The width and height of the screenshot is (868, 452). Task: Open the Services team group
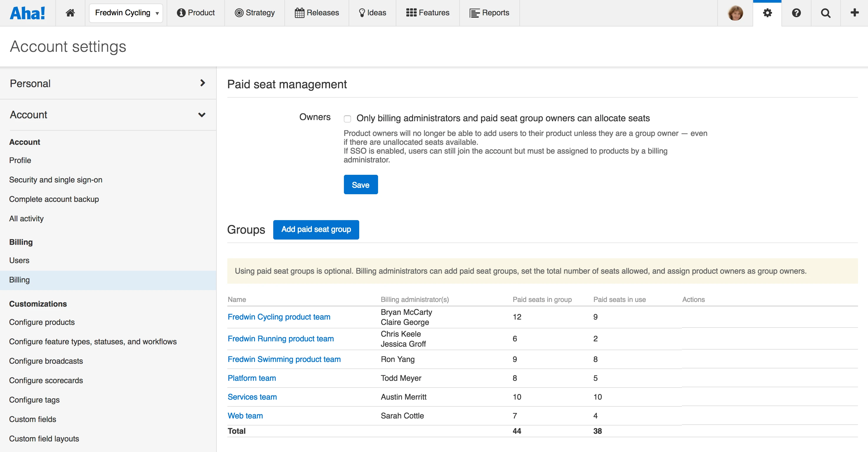pyautogui.click(x=252, y=397)
